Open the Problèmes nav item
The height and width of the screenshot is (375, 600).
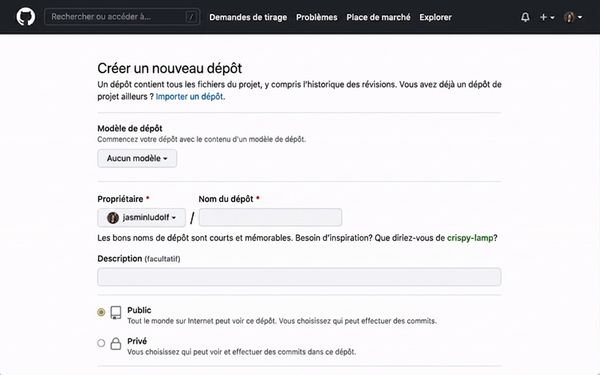click(x=316, y=17)
